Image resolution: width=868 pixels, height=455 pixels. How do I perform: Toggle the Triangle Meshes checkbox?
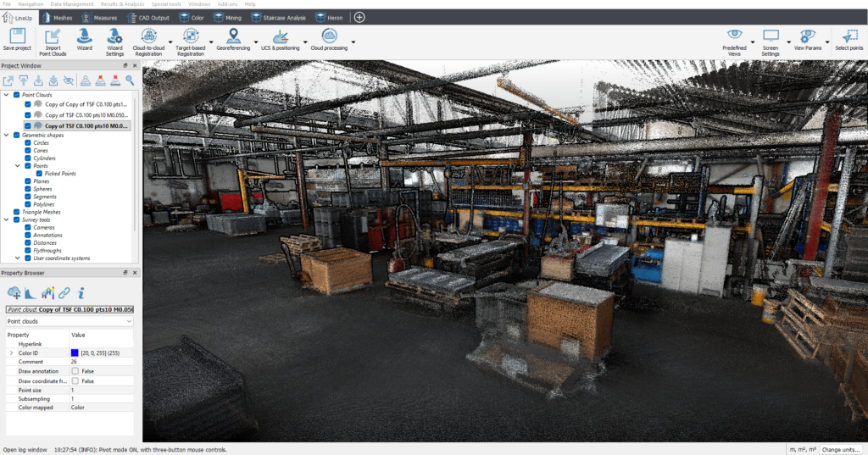(17, 212)
